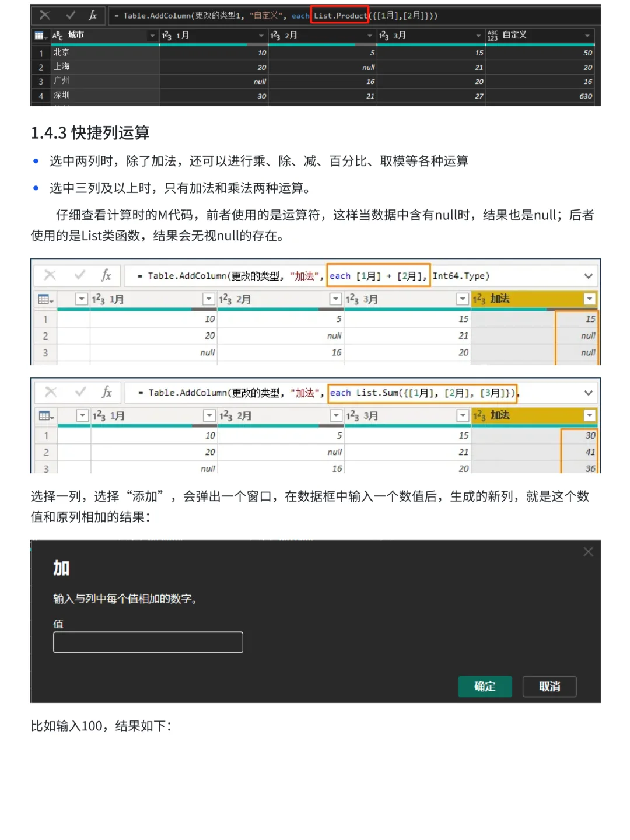630x840 pixels.
Task: Open 2月 column dropdown in the List.Sum table
Action: (x=336, y=416)
